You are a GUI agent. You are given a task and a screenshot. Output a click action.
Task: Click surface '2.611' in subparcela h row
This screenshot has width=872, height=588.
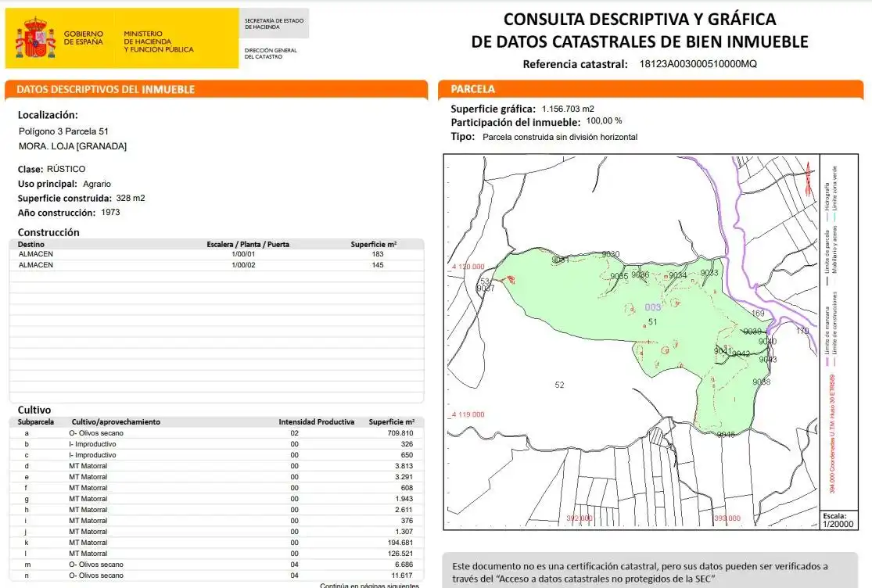(x=404, y=510)
